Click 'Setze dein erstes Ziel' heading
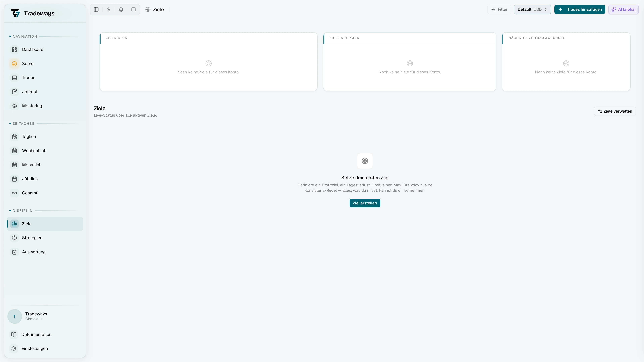Image resolution: width=644 pixels, height=362 pixels. click(x=365, y=178)
